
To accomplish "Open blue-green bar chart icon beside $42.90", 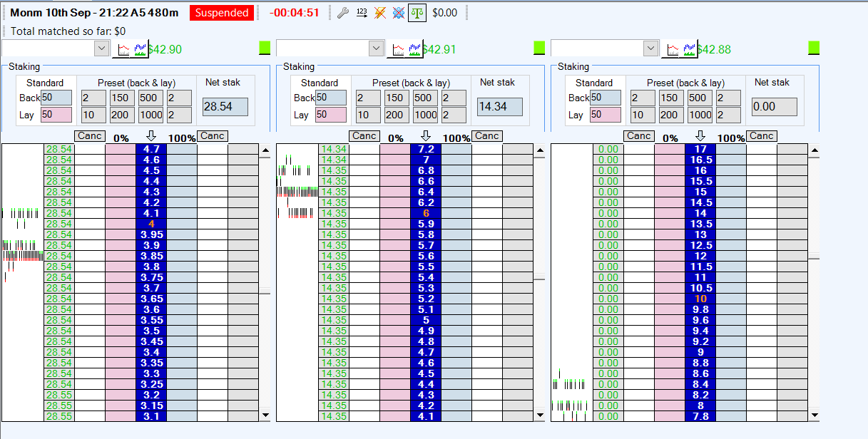I will point(139,48).
